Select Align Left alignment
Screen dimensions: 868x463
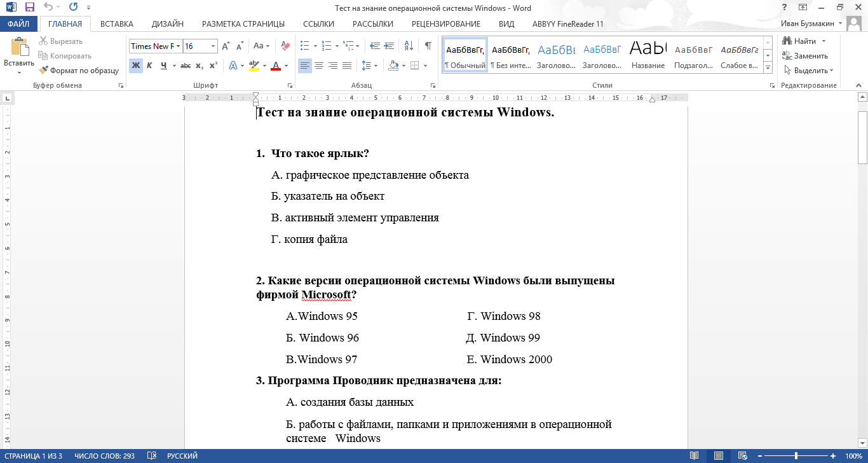tap(305, 66)
